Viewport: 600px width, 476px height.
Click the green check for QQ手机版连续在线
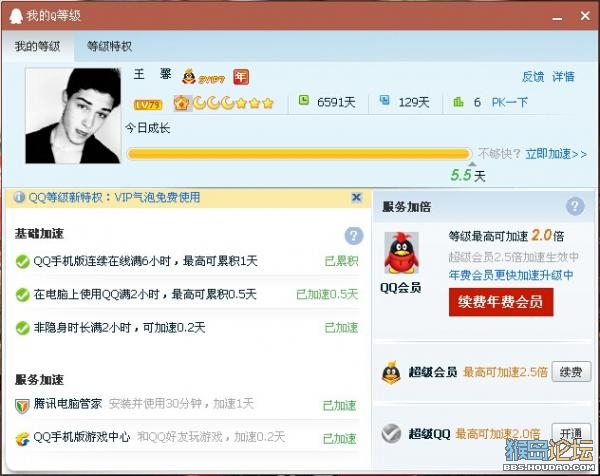(23, 262)
